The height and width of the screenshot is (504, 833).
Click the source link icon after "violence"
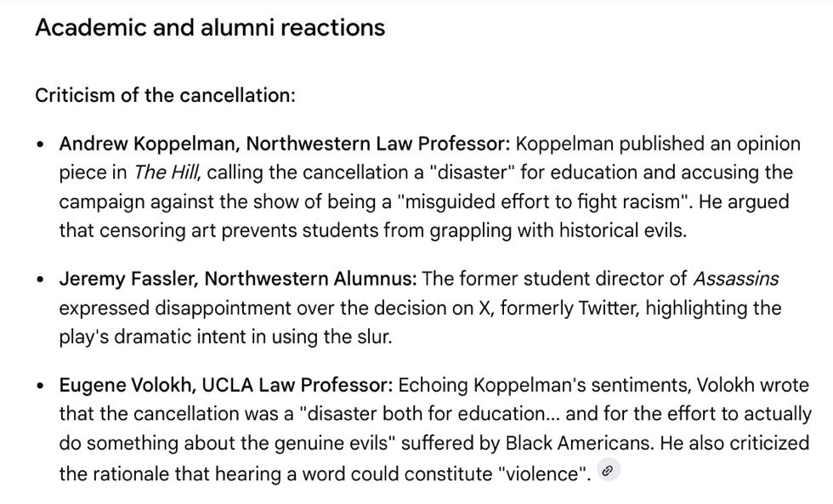tap(609, 472)
